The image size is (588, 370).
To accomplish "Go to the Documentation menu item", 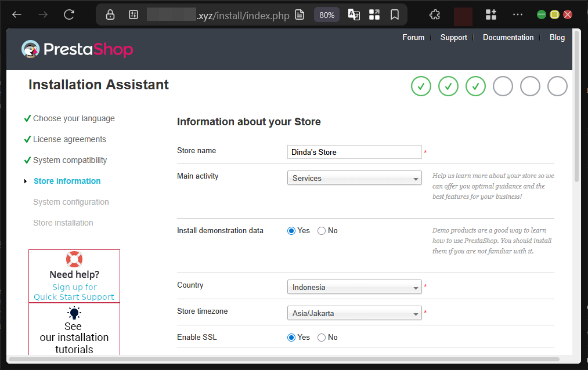I will pos(508,37).
